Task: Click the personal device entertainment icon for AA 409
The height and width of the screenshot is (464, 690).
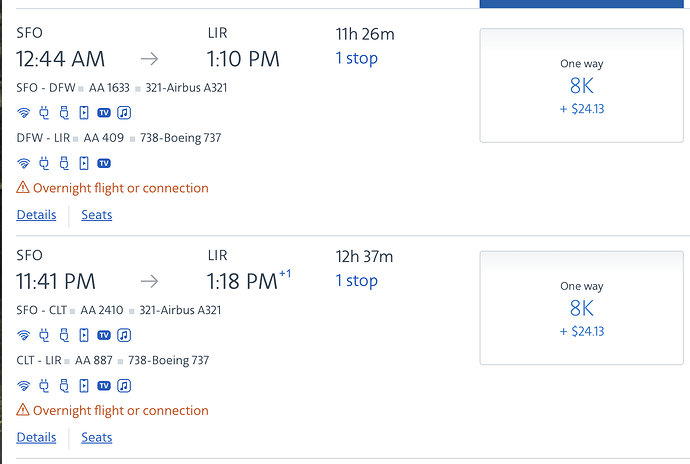Action: [84, 163]
